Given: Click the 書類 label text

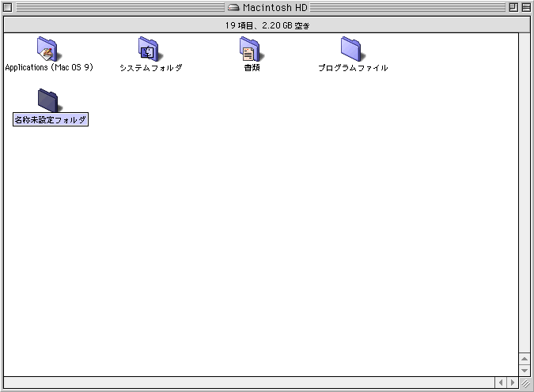Looking at the screenshot, I should click(x=252, y=68).
